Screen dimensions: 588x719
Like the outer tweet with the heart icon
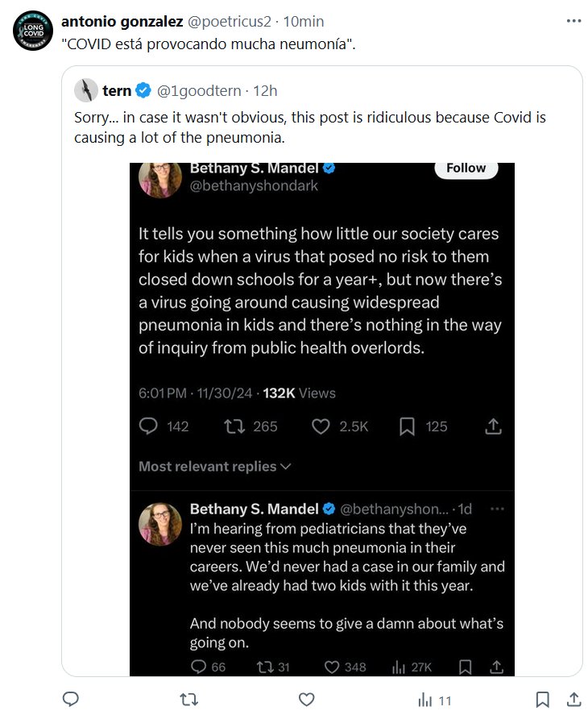click(306, 700)
